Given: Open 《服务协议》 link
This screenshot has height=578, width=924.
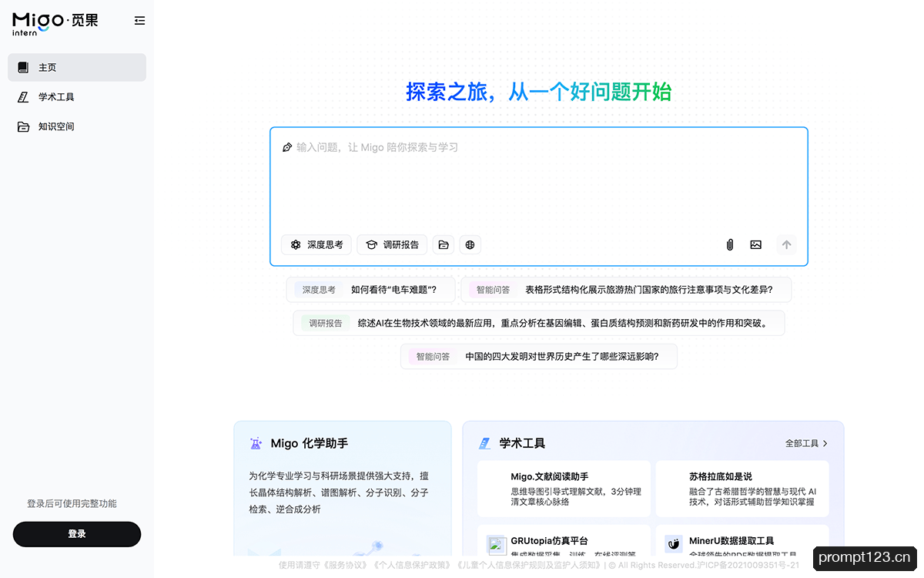Looking at the screenshot, I should coord(346,565).
